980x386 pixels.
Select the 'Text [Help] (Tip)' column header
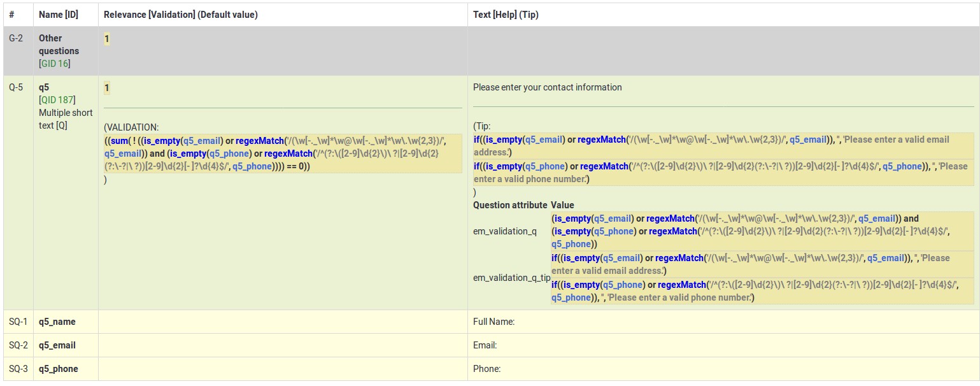point(506,15)
